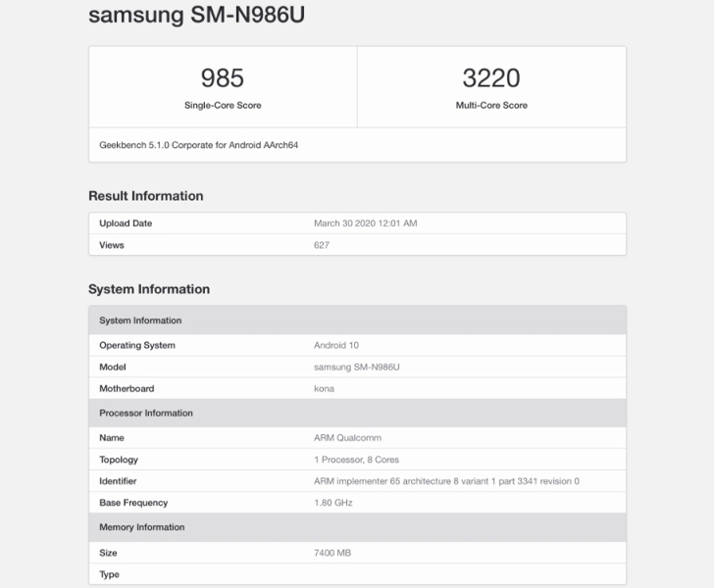Select the 1.80 GHz value
Image resolution: width=714 pixels, height=588 pixels.
332,503
